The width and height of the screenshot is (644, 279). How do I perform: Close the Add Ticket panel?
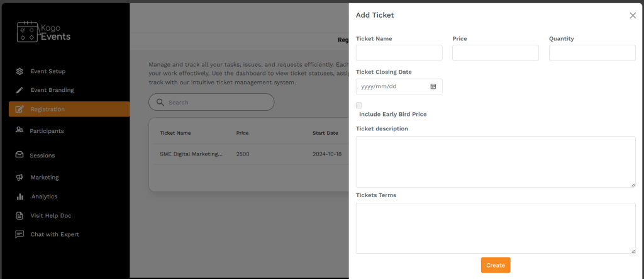click(633, 16)
